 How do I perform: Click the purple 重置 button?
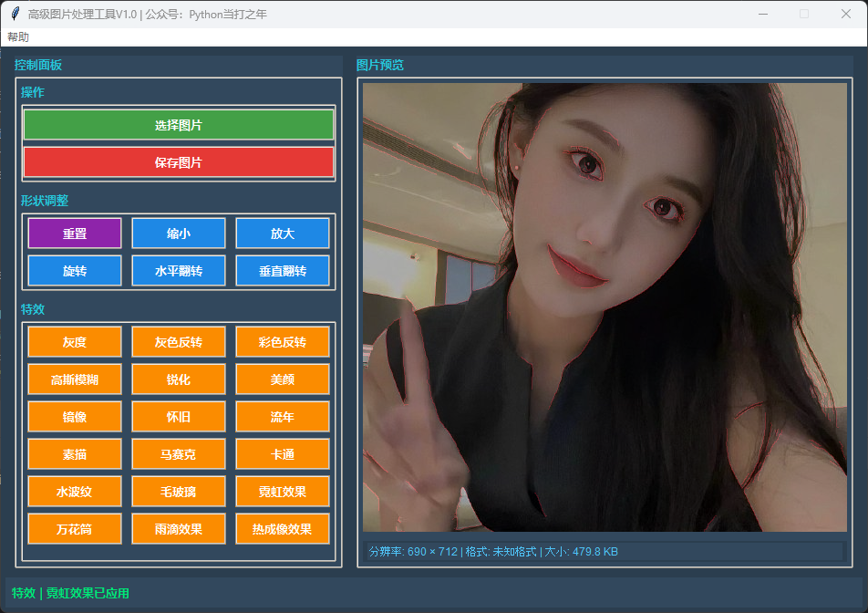click(x=75, y=234)
